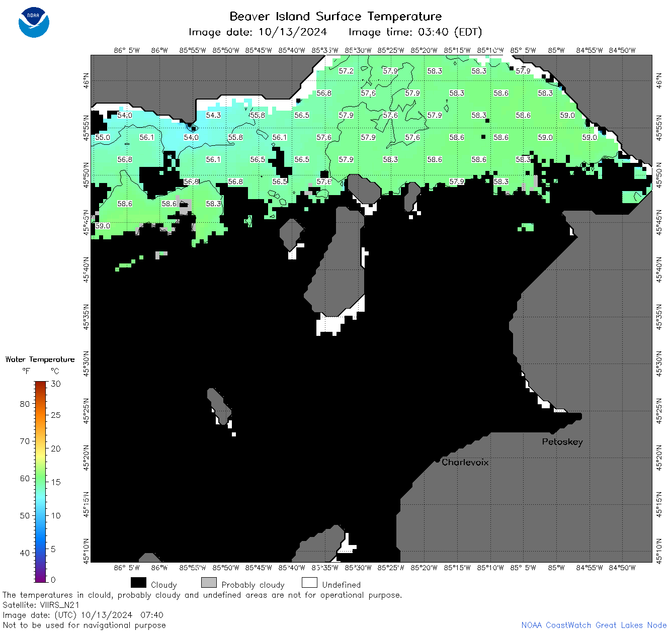Click the Charlevoix city marker dot

(437, 460)
